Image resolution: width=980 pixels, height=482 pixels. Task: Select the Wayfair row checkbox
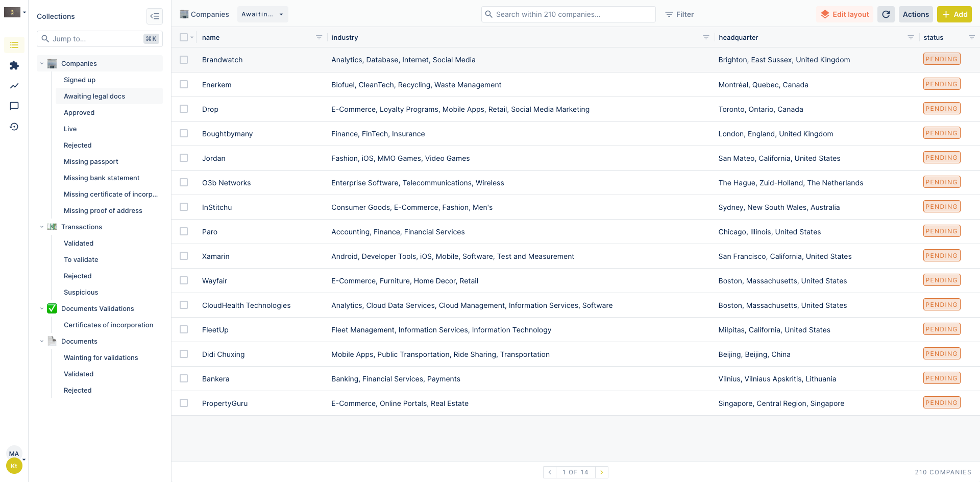tap(184, 280)
